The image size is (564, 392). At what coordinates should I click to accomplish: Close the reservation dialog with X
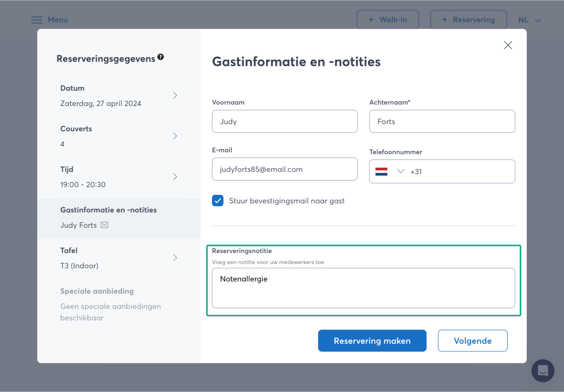[x=508, y=45]
